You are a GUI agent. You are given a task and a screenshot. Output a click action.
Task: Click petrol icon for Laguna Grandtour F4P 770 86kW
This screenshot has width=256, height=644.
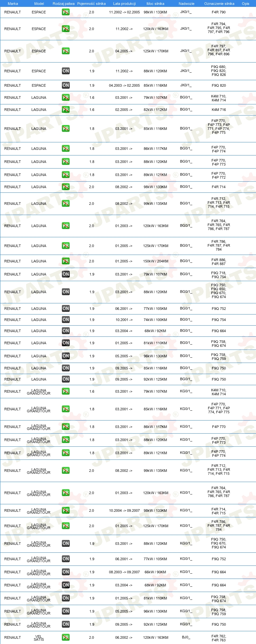click(x=66, y=427)
